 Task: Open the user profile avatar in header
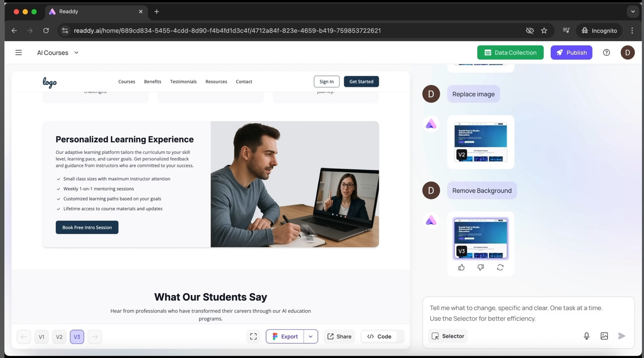tap(627, 52)
